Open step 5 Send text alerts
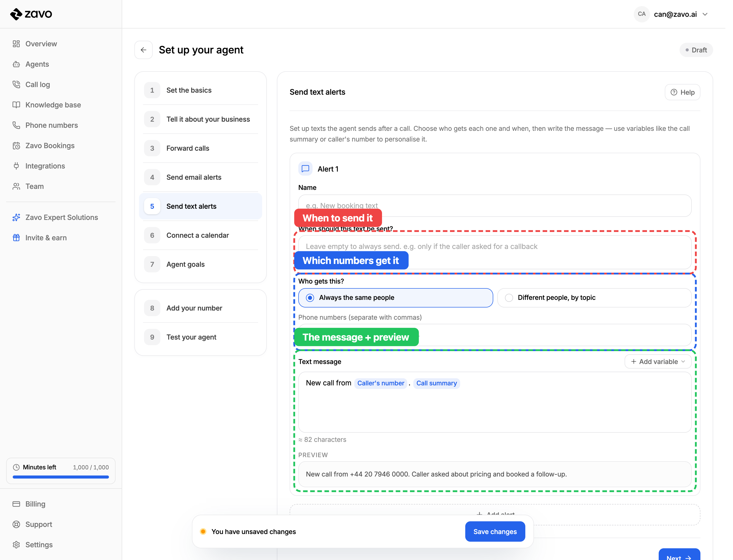This screenshot has width=733, height=560. tap(200, 206)
